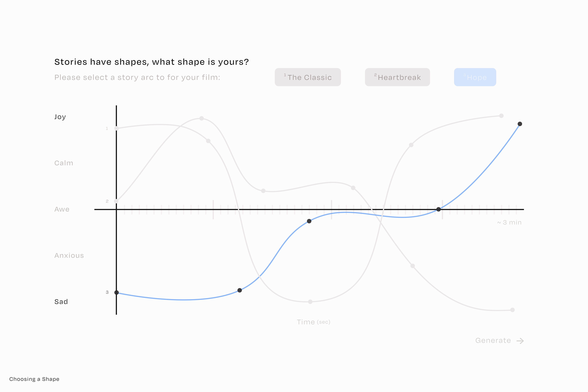The image size is (588, 392).
Task: Choose the highlighted Hope arc button
Action: [x=475, y=77]
